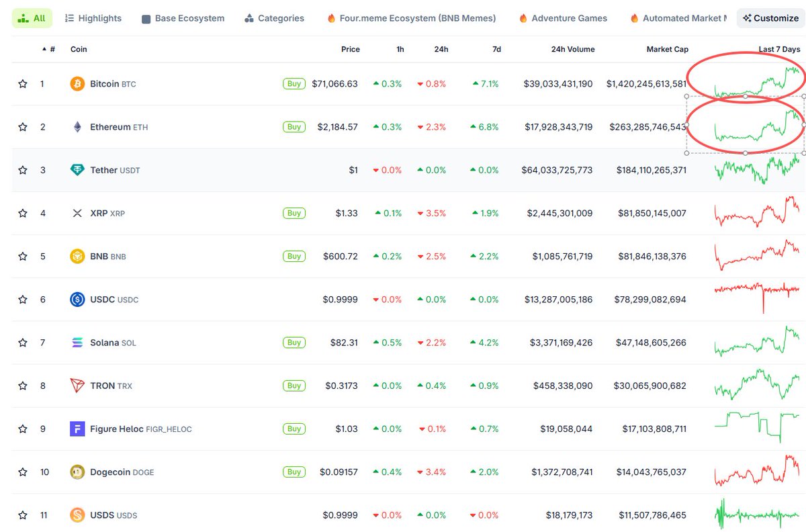Sort by 24h change column
806x532 pixels.
click(x=441, y=49)
